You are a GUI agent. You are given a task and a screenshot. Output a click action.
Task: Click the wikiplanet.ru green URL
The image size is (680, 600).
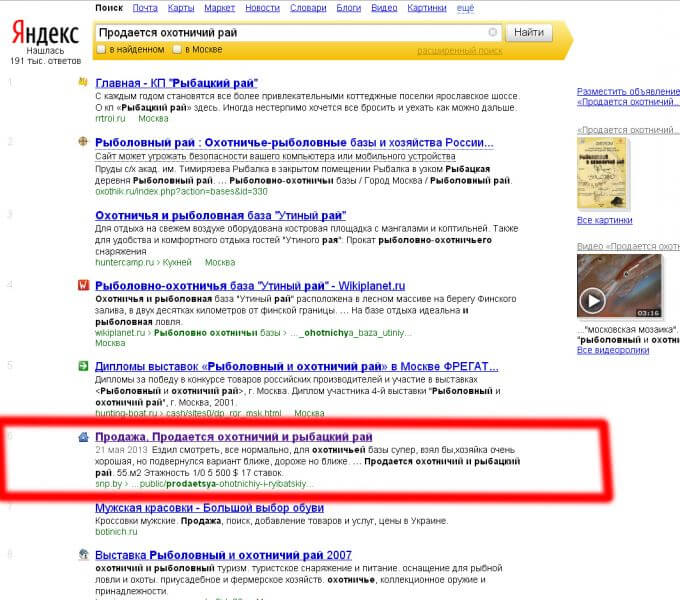pyautogui.click(x=120, y=333)
